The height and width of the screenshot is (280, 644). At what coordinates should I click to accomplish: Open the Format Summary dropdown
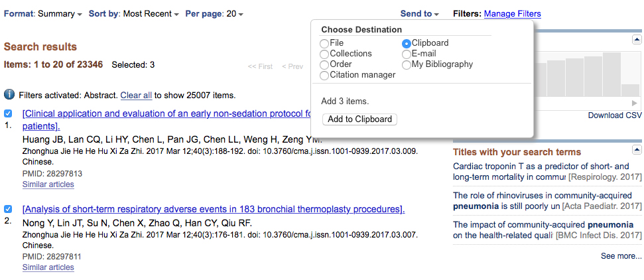click(x=42, y=13)
